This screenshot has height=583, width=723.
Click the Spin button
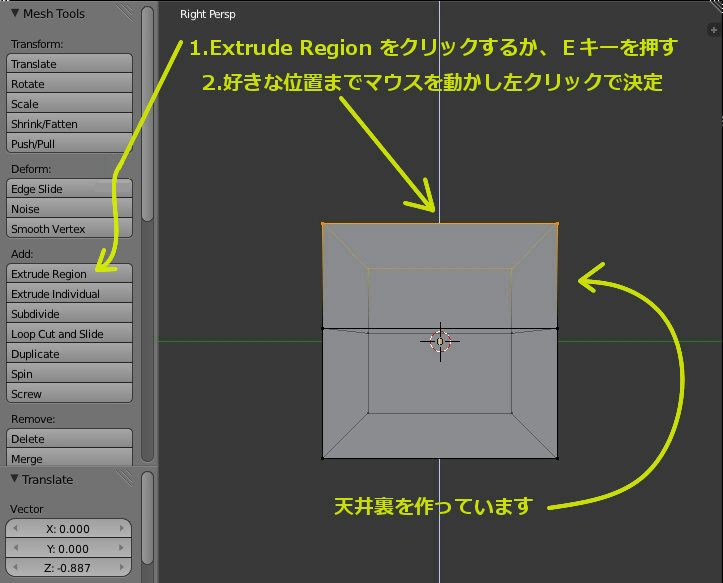coord(69,374)
